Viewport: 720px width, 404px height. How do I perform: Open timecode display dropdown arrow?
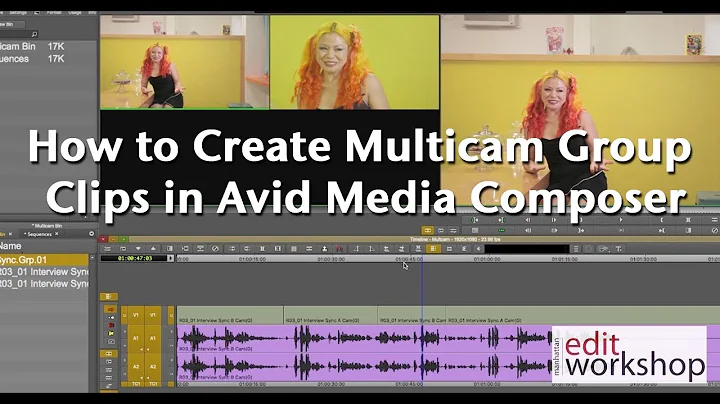pyautogui.click(x=171, y=258)
